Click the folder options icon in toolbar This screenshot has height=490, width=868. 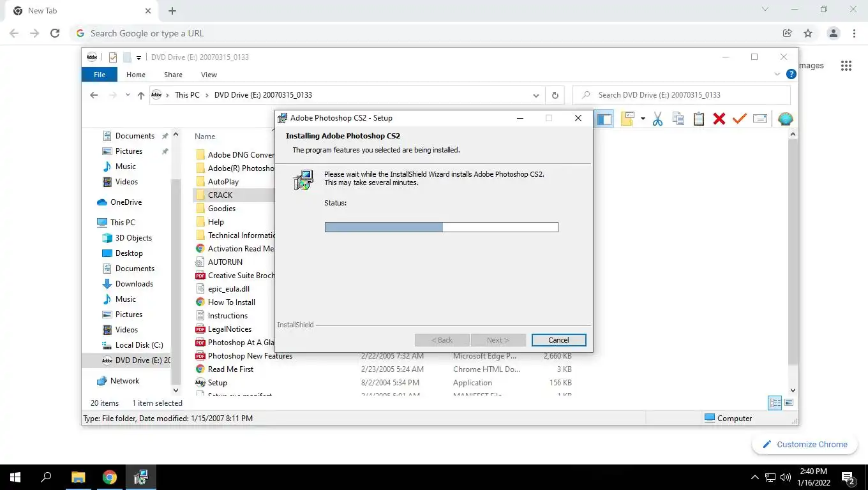point(627,119)
